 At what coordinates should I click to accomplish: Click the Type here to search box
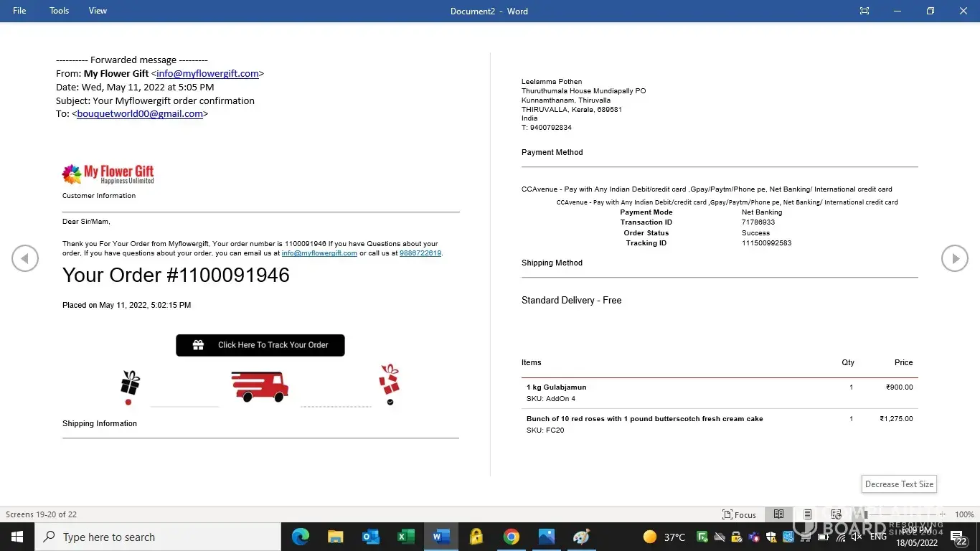tap(158, 537)
